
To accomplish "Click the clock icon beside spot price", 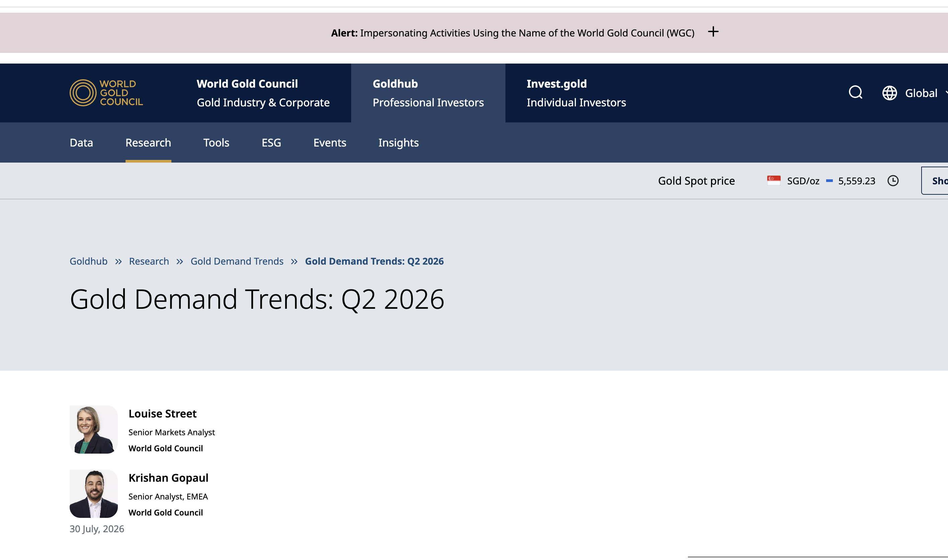I will click(x=893, y=181).
